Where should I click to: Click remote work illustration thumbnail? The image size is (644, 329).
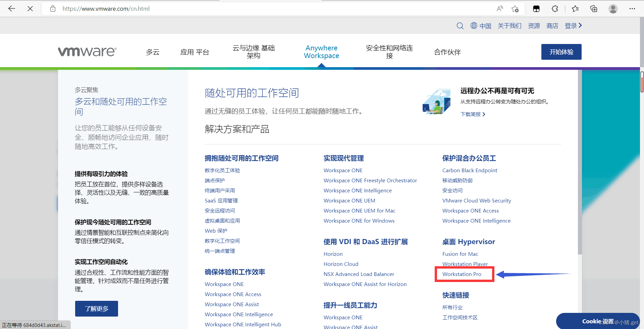pyautogui.click(x=436, y=101)
